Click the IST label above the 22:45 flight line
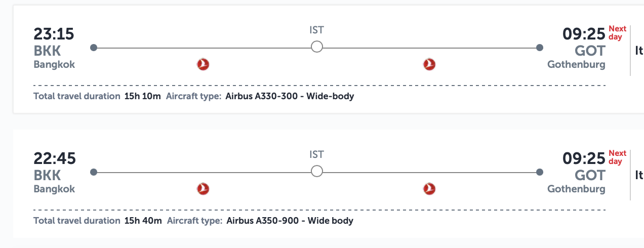 click(x=316, y=154)
